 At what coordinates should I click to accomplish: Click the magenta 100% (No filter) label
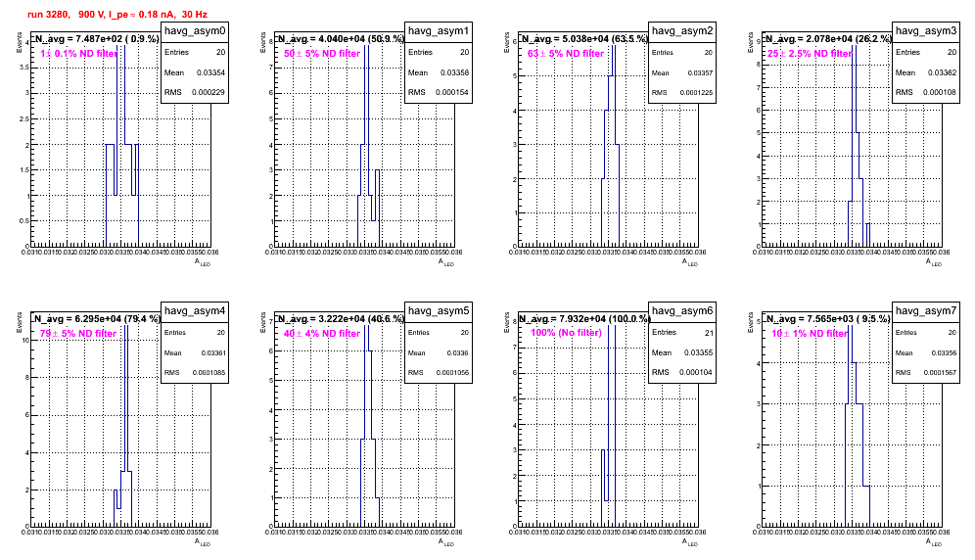tap(567, 333)
